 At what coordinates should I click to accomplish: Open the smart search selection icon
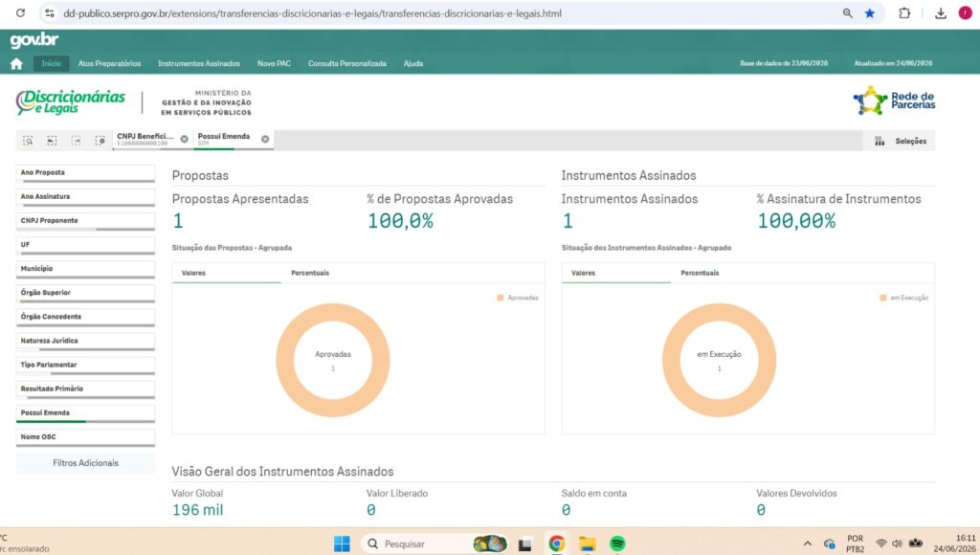pos(28,141)
